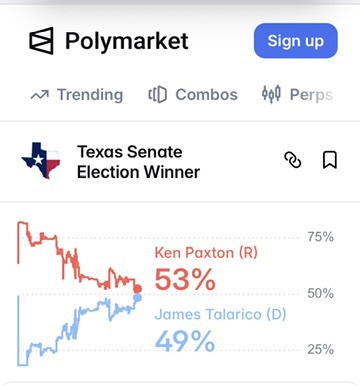Click the Texas flag market thumbnail

coord(41,160)
